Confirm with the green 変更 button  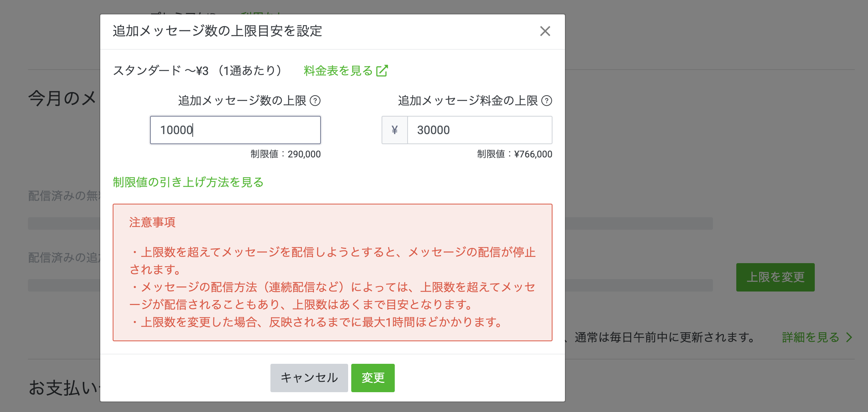pos(373,378)
